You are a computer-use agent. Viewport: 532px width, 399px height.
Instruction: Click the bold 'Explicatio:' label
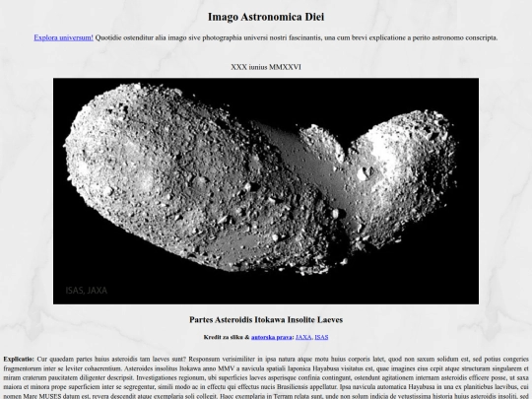[19, 359]
